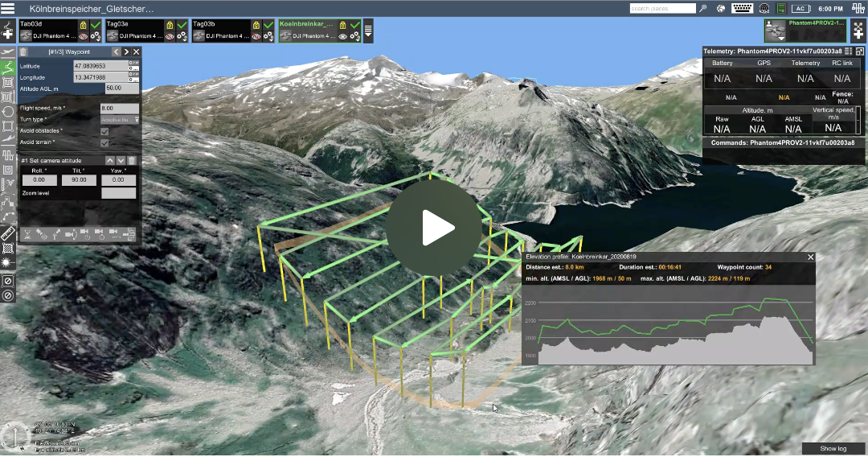Screen dimensions: 868x457
Task: Activate the Measure distance ruler tool
Action: point(8,233)
